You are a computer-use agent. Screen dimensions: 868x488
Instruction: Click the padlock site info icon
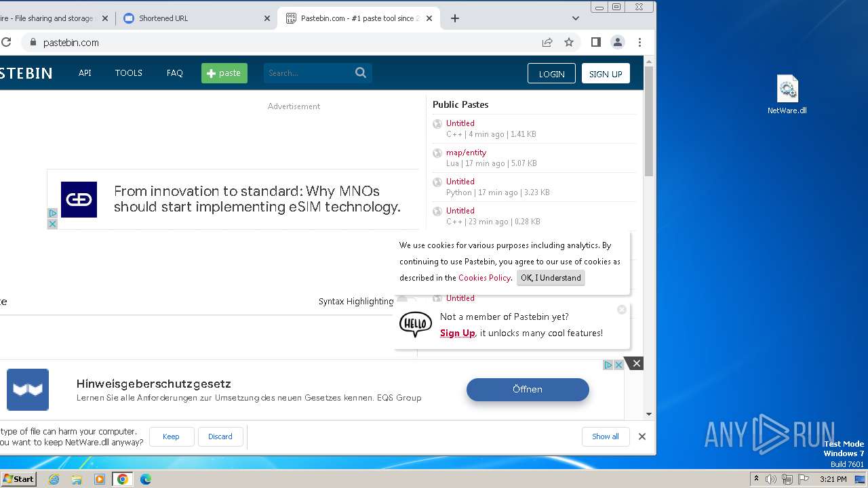tap(32, 42)
